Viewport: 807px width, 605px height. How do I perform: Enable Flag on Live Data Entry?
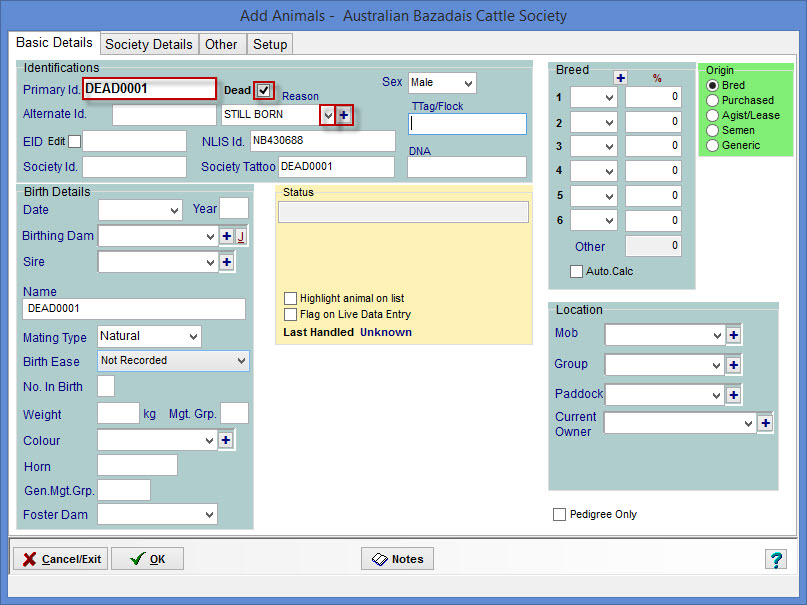pos(290,314)
